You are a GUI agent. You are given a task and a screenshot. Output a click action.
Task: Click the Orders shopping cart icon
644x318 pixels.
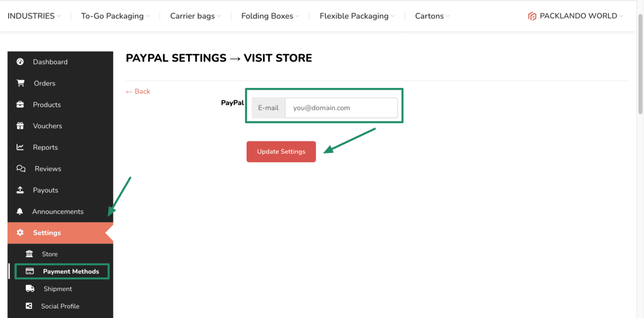(20, 83)
